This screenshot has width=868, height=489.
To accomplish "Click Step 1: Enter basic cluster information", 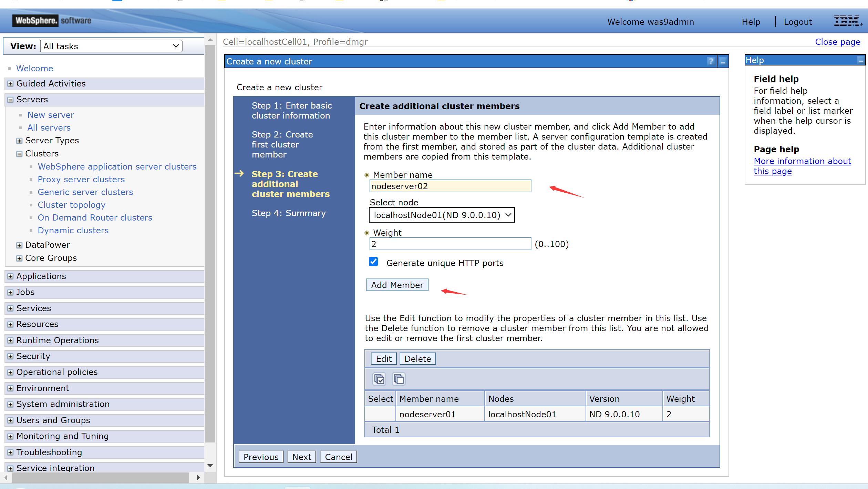I will pos(292,111).
